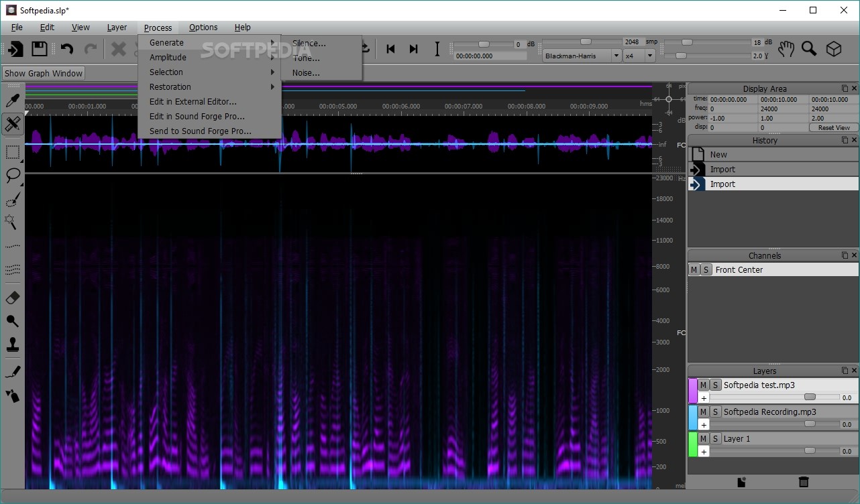The height and width of the screenshot is (504, 860).
Task: Click the Import file toolbar icon
Action: 15,48
